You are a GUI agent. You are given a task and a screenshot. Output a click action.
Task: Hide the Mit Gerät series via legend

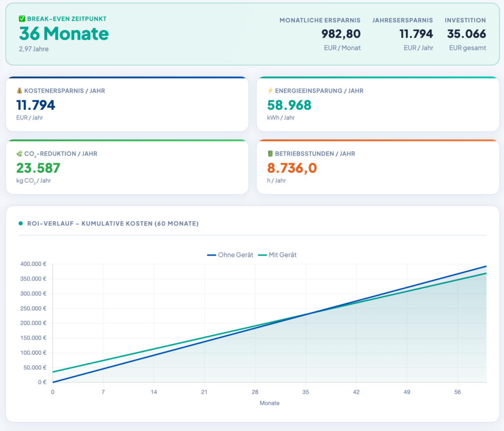click(283, 255)
